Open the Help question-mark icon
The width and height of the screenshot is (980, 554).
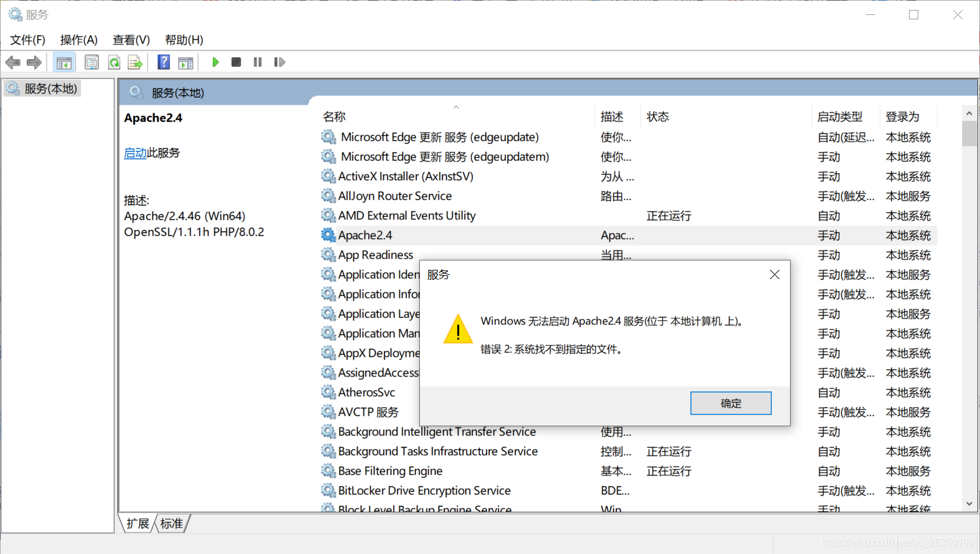tap(164, 62)
